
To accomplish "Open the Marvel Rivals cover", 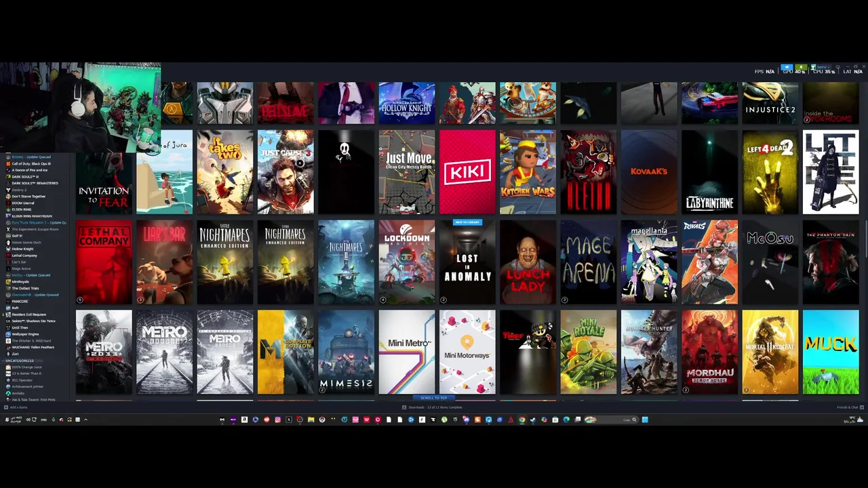I will click(709, 262).
